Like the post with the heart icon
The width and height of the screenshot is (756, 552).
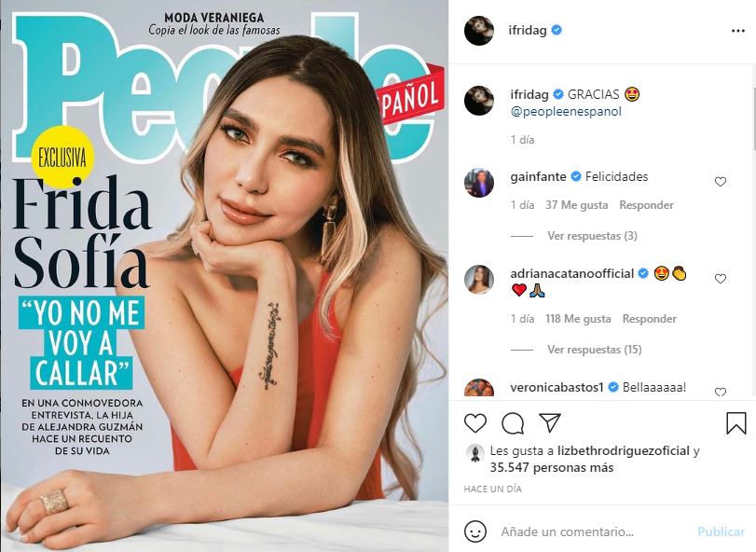pos(474,422)
